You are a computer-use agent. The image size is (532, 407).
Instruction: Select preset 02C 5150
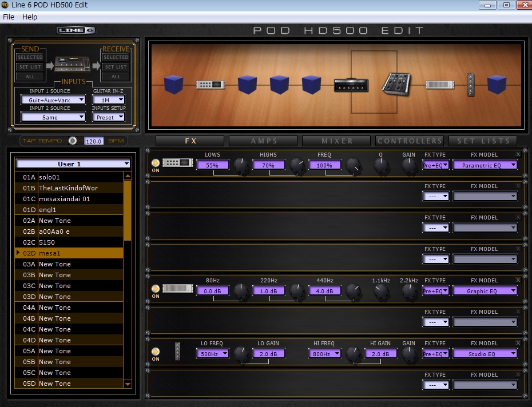click(69, 242)
